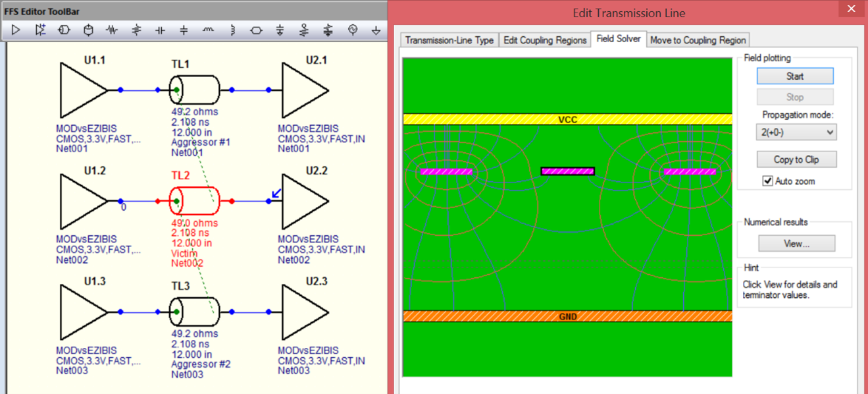Open the Propagation mode dropdown
868x394 pixels.
796,132
